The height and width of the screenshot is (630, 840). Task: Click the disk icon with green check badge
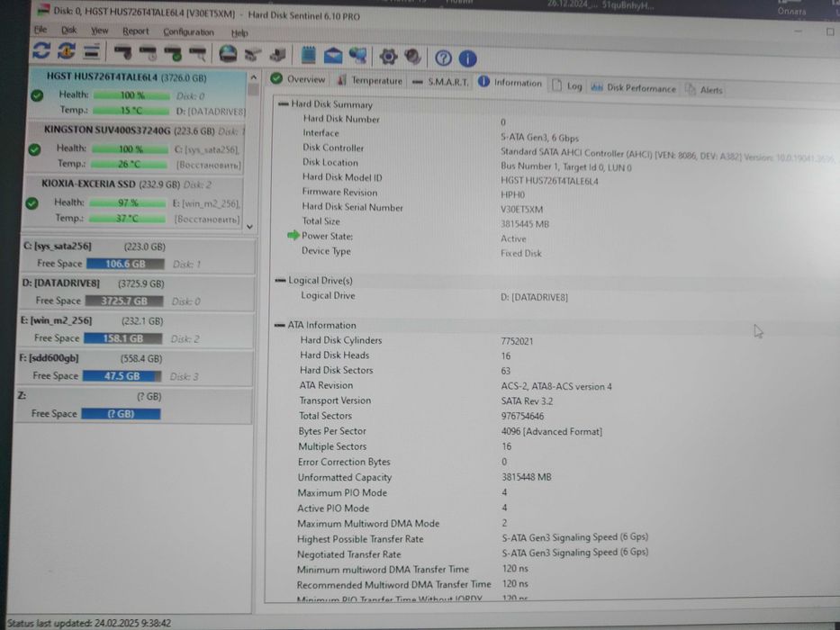coord(173,54)
